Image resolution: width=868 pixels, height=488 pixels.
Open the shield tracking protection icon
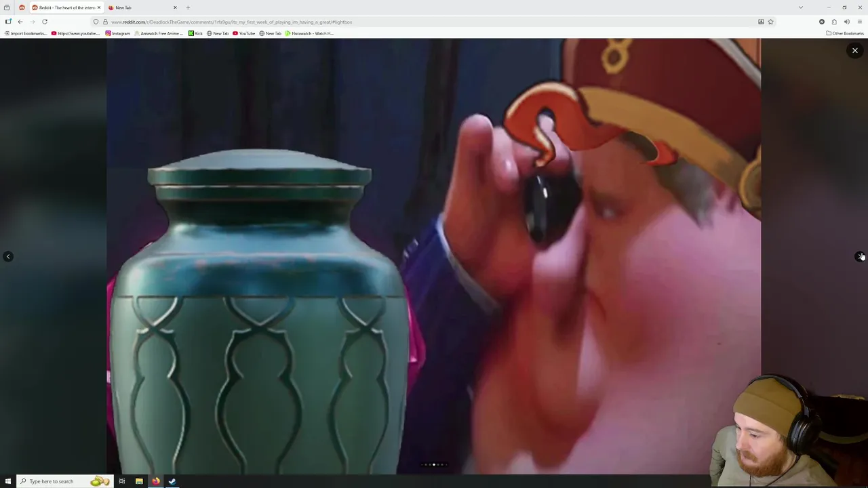pos(96,22)
